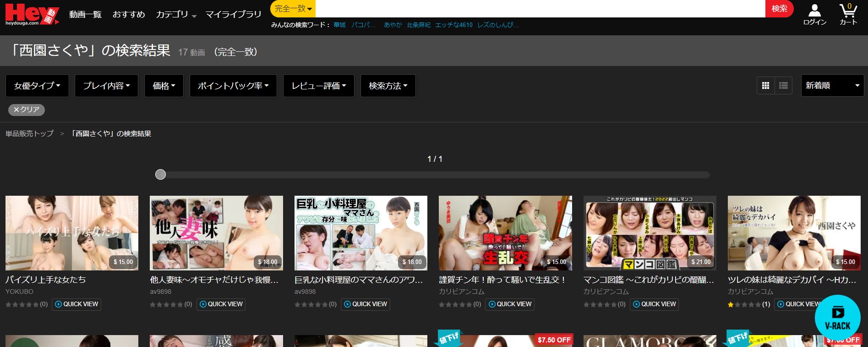Image resolution: width=868 pixels, height=347 pixels.
Task: Expand the 検索方法 filter dropdown
Action: [x=388, y=86]
